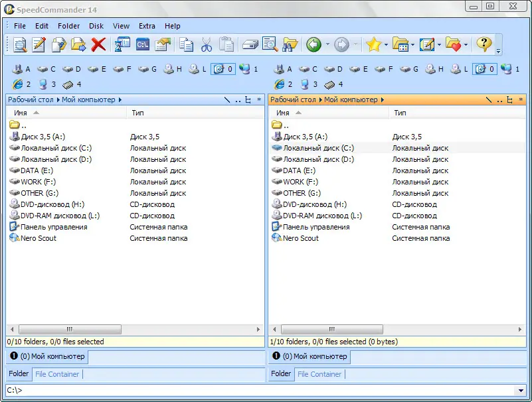Switch to right Folder tab
The height and width of the screenshot is (402, 532).
point(281,373)
